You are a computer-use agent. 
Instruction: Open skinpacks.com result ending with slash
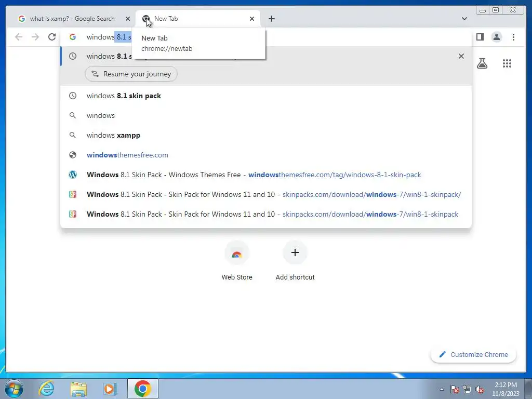266,194
